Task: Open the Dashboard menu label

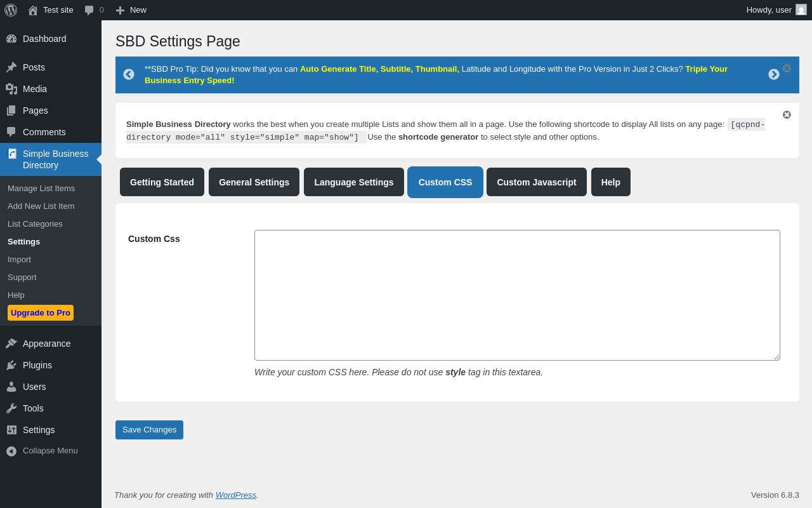Action: tap(44, 39)
